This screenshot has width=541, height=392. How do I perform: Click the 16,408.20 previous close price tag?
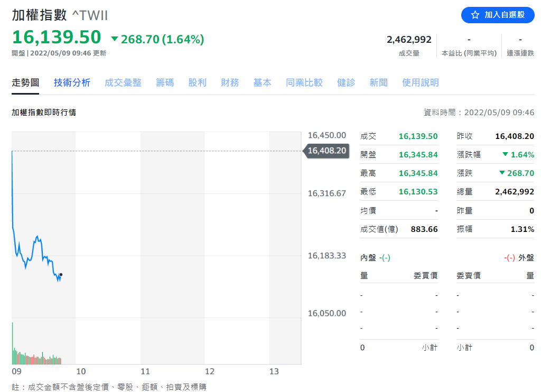[326, 151]
